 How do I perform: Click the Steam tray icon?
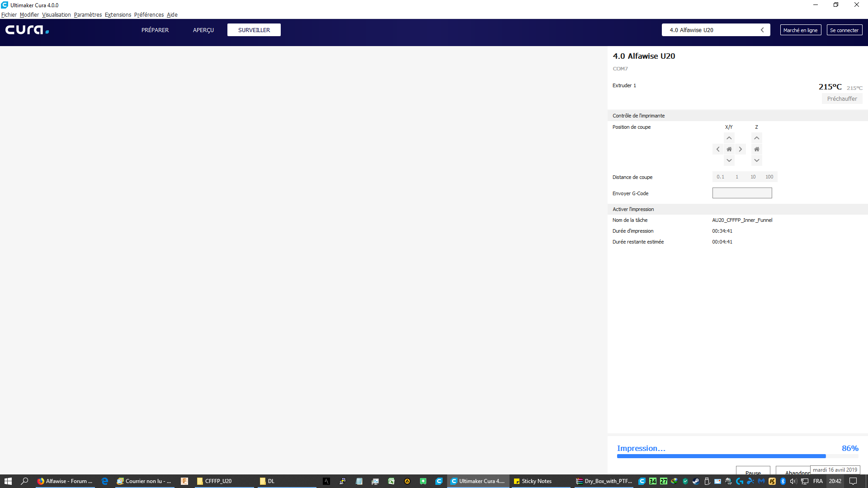point(696,481)
